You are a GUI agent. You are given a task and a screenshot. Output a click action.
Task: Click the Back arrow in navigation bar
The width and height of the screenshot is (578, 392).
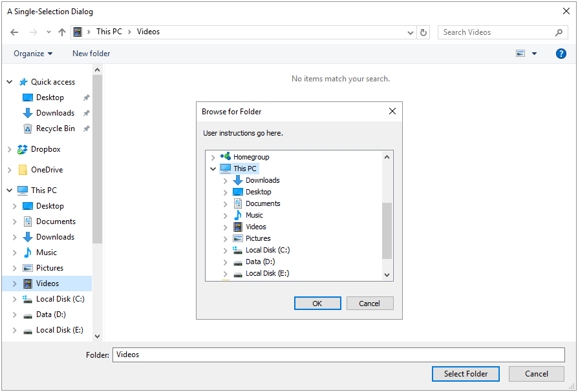point(14,32)
